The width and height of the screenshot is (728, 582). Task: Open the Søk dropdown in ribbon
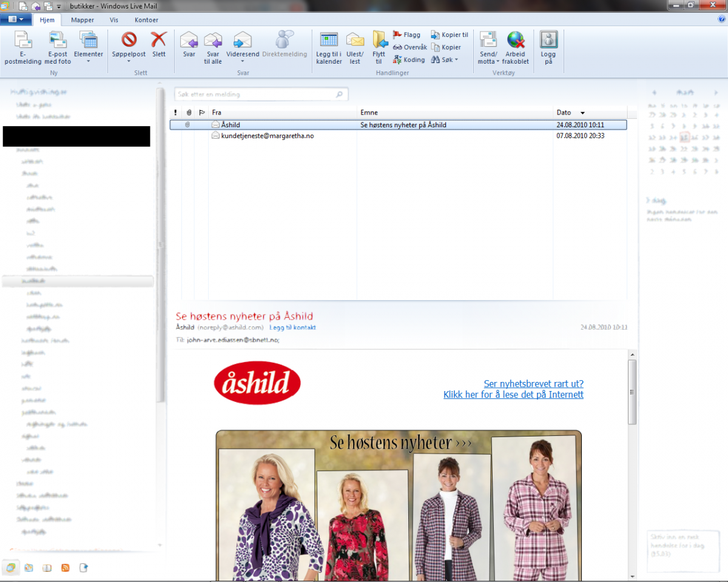[445, 59]
